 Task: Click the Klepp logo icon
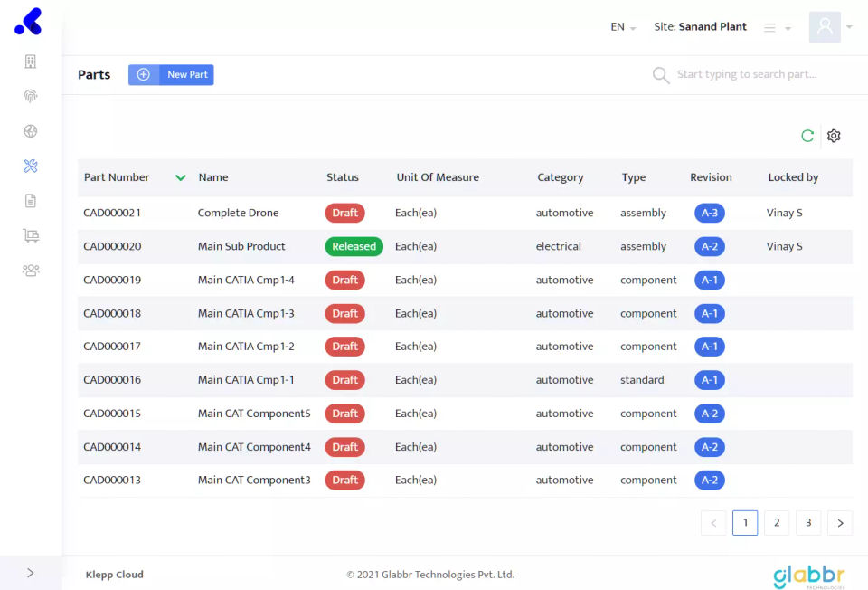(x=28, y=22)
